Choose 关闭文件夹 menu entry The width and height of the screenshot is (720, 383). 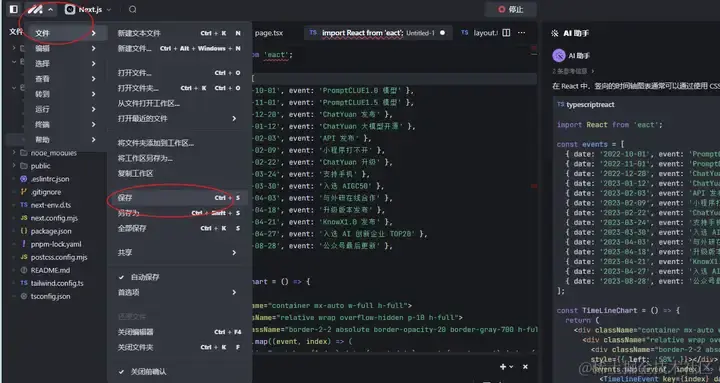pos(179,347)
